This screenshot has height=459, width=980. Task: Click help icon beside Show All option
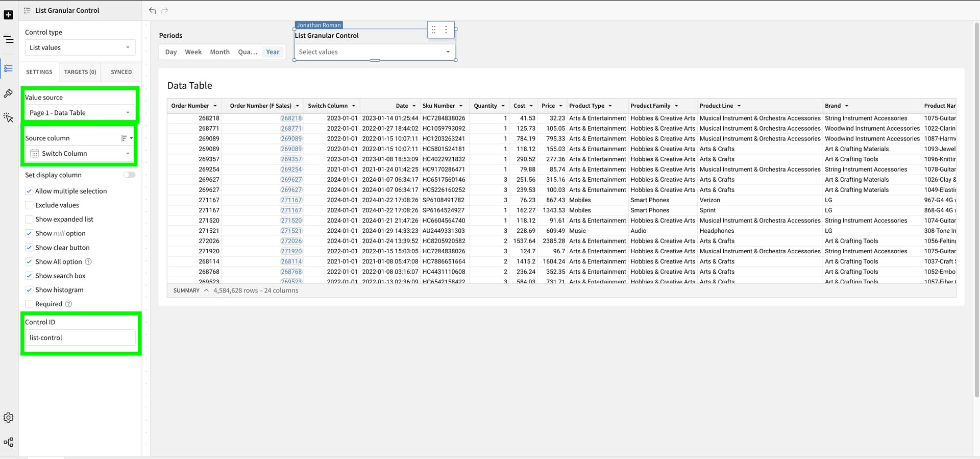coord(88,261)
